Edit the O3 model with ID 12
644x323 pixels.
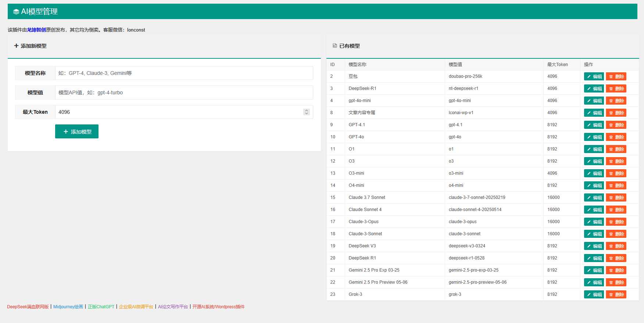[594, 161]
